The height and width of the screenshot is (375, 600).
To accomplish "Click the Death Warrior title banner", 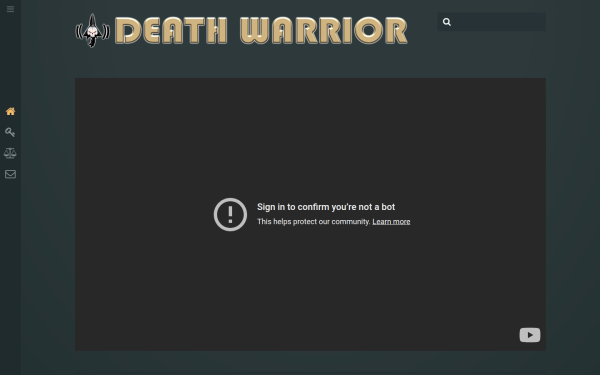I will point(261,31).
